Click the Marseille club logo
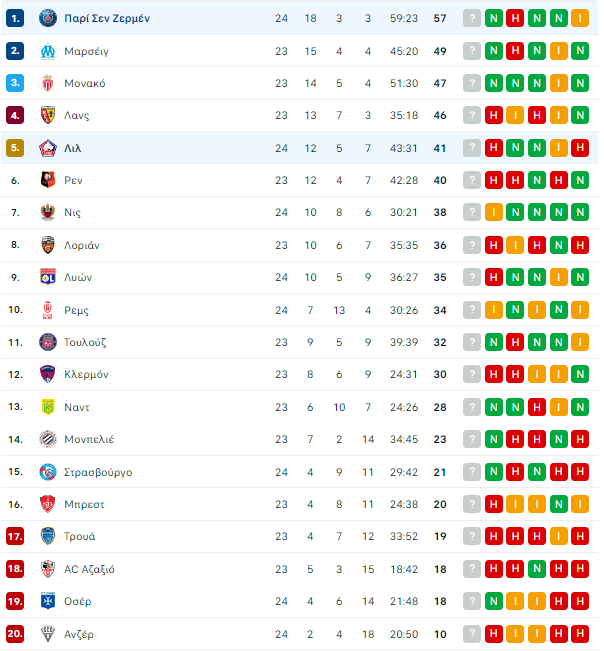The width and height of the screenshot is (604, 651). pos(48,51)
